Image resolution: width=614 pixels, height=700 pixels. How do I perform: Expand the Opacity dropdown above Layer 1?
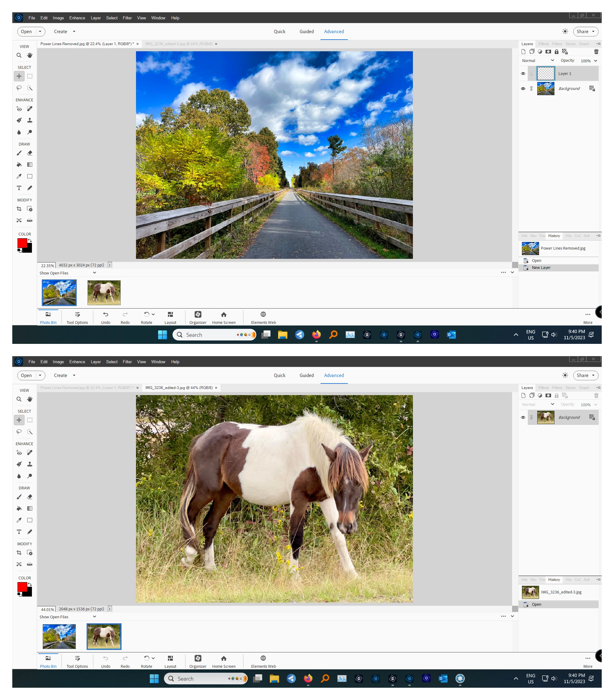click(x=596, y=60)
